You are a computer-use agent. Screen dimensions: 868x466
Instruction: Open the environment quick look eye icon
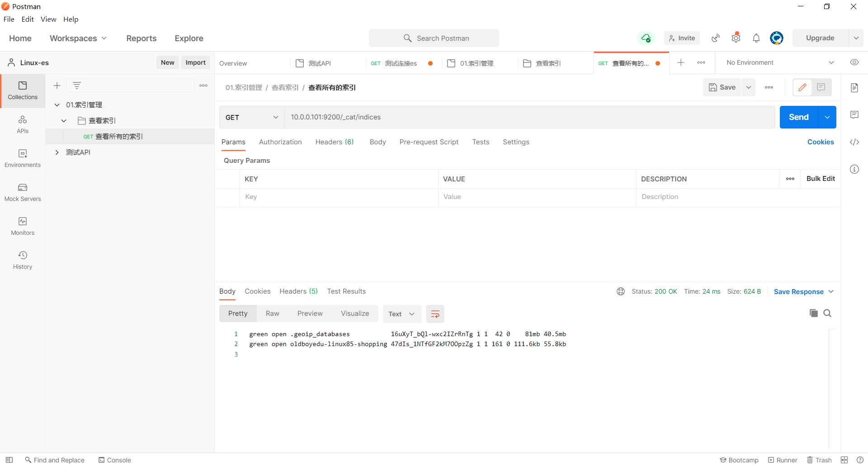pos(854,62)
